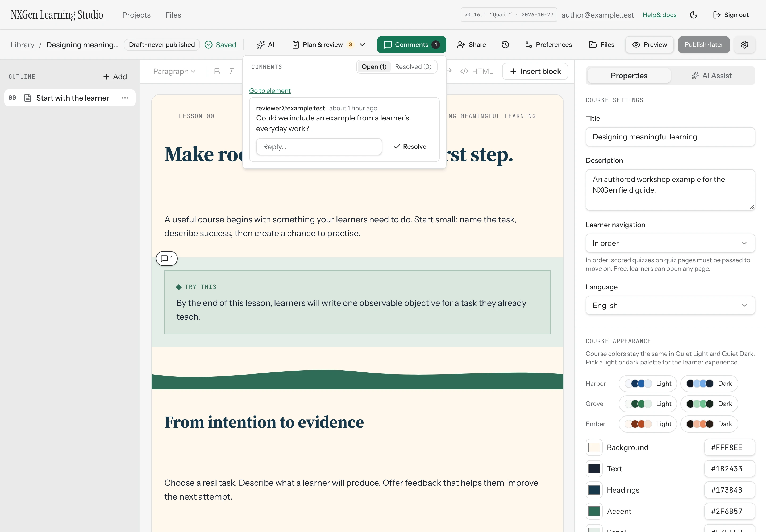This screenshot has width=766, height=532.
Task: Add a new outline item
Action: pos(115,77)
